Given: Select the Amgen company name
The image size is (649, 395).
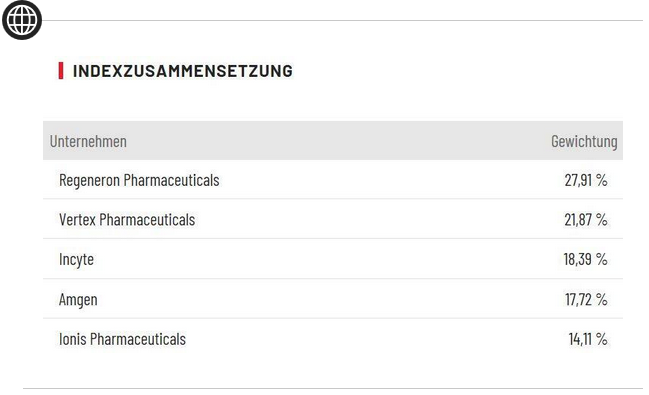Looking at the screenshot, I should [78, 299].
